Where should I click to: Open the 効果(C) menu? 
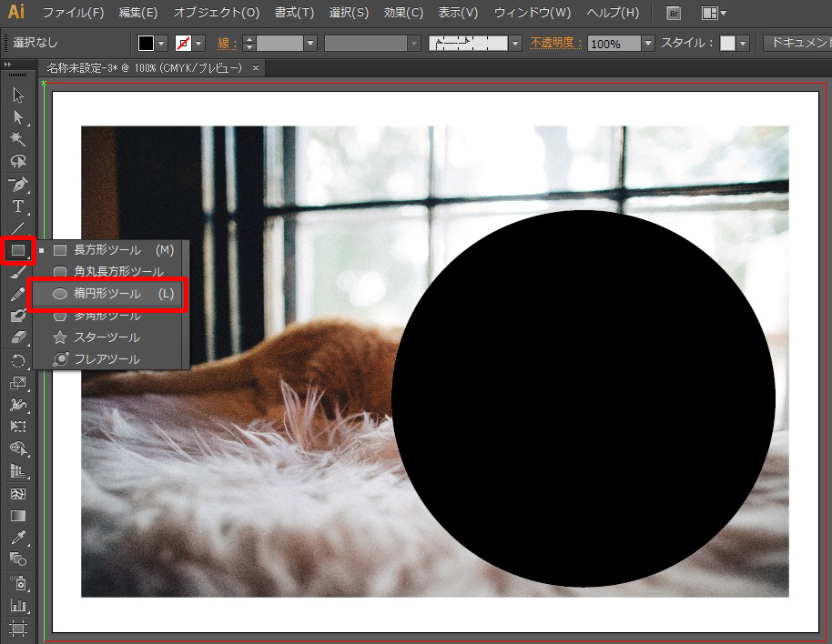pos(403,14)
